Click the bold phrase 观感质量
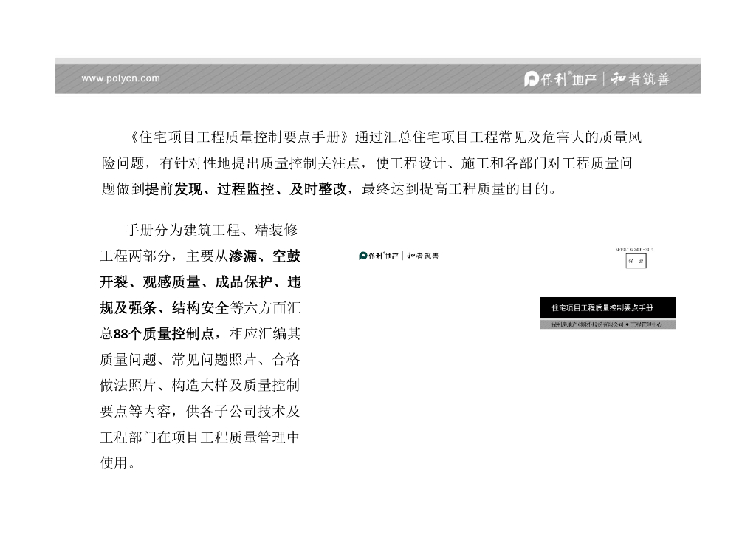 (171, 282)
